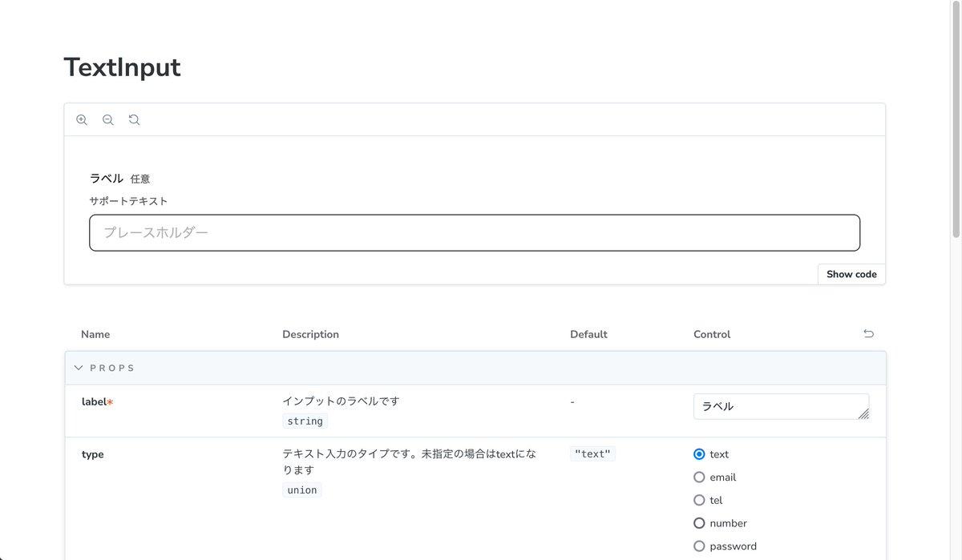Choose the "tel" input type

point(699,500)
